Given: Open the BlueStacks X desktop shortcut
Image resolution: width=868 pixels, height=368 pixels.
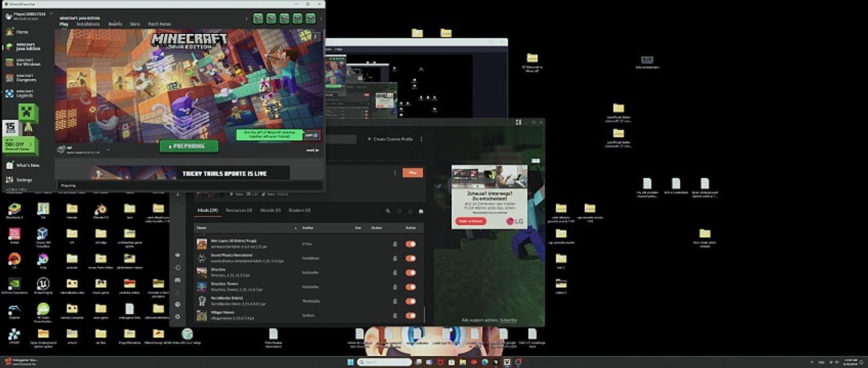Looking at the screenshot, I should click(x=14, y=211).
